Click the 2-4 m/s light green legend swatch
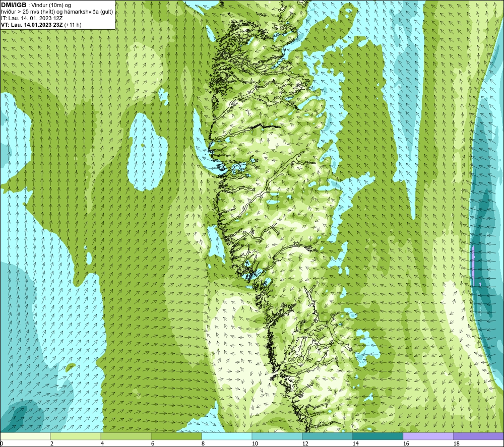The image size is (504, 447). pos(76,436)
